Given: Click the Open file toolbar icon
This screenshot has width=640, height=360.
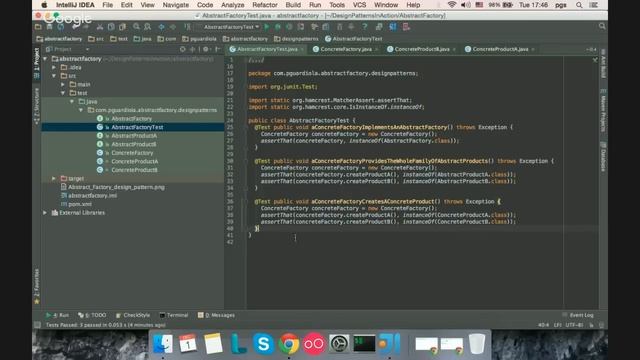Looking at the screenshot, I should coord(38,27).
